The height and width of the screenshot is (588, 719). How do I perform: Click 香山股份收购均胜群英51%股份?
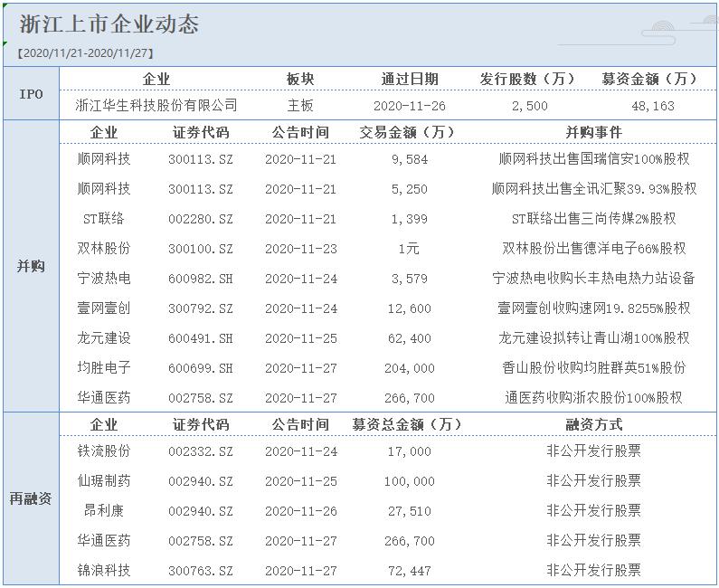[594, 367]
